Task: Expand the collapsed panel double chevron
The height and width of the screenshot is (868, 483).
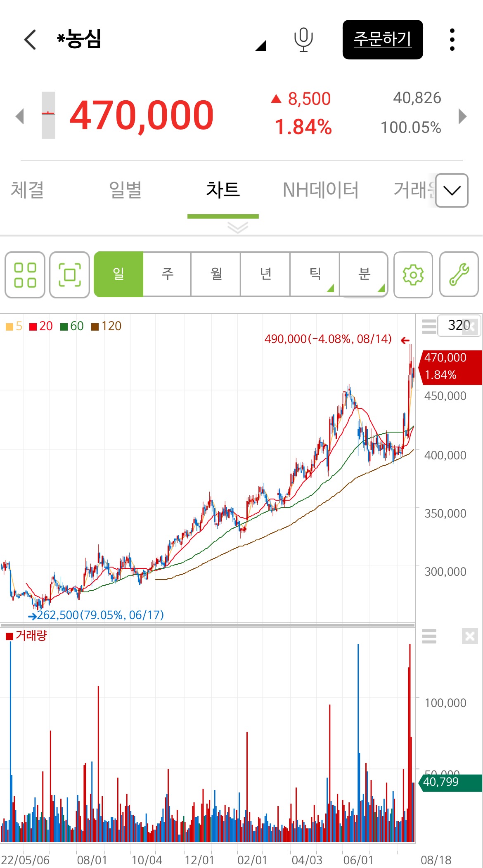Action: [x=238, y=227]
